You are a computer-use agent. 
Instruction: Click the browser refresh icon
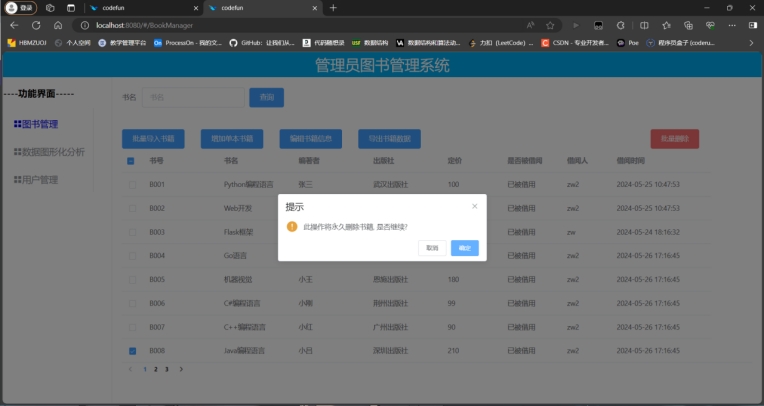[36, 25]
